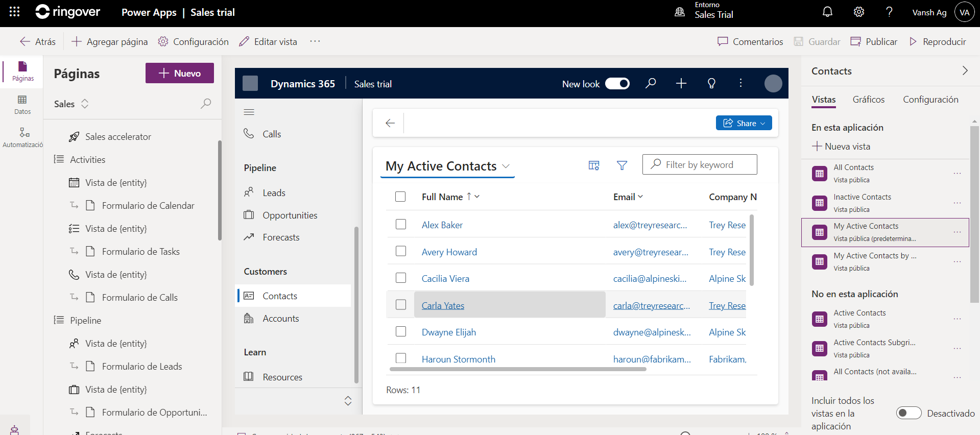The width and height of the screenshot is (980, 435).
Task: Open more commands ellipsis in toolbar
Action: (315, 41)
